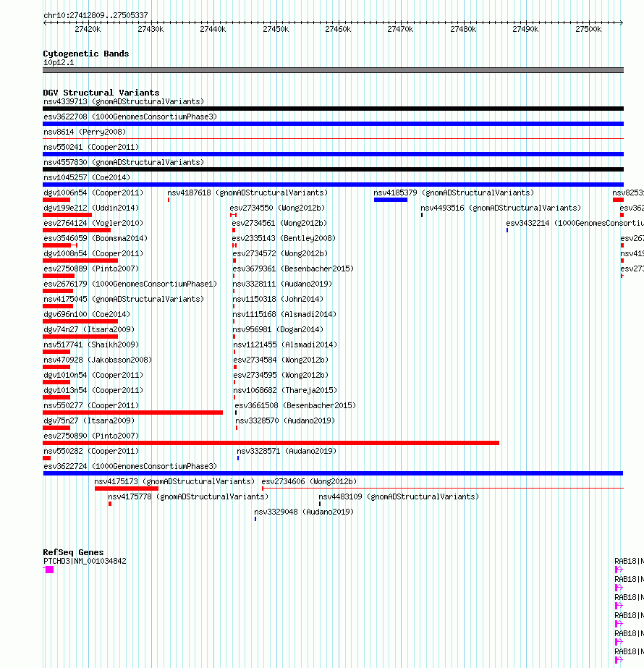The height and width of the screenshot is (668, 644).
Task: Select the 10p12.1 cytogenetic band bar
Action: pyautogui.click(x=333, y=70)
